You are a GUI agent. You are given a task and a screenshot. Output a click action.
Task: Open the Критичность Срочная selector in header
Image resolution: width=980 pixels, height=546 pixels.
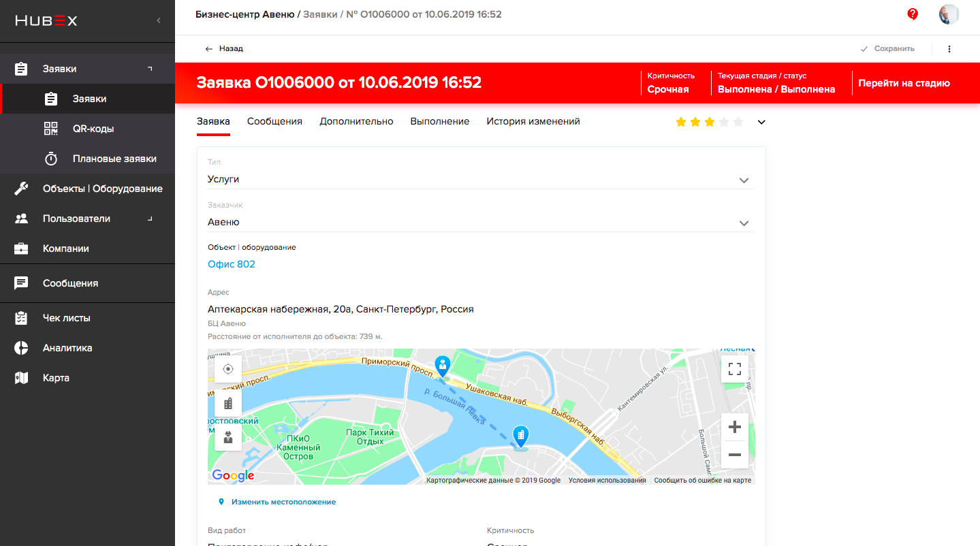pyautogui.click(x=671, y=83)
